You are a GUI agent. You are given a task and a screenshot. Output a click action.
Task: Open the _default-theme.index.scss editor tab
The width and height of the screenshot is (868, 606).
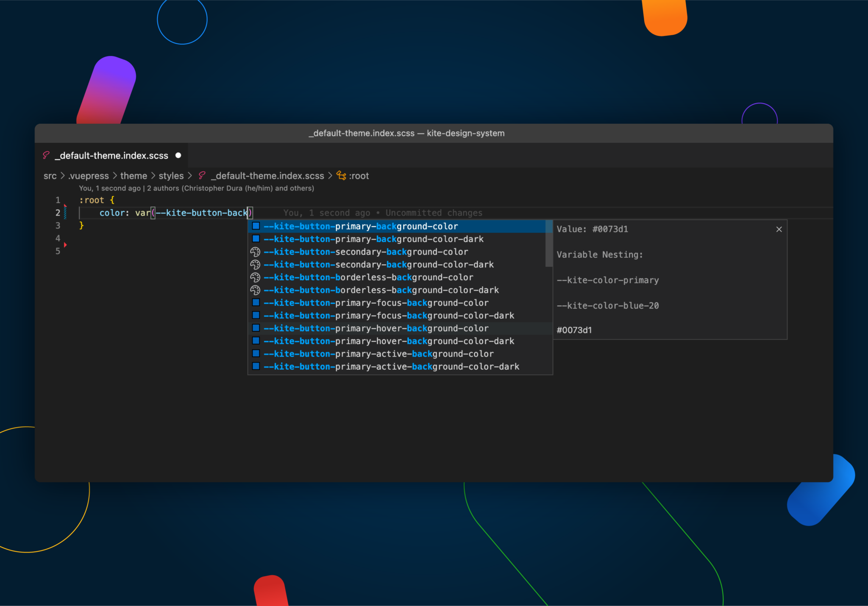click(x=111, y=156)
